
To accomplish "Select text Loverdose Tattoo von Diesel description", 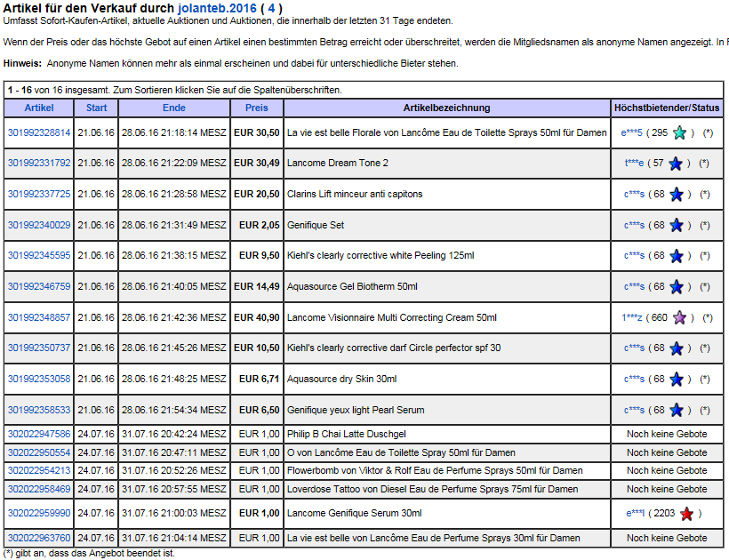I will pyautogui.click(x=432, y=490).
